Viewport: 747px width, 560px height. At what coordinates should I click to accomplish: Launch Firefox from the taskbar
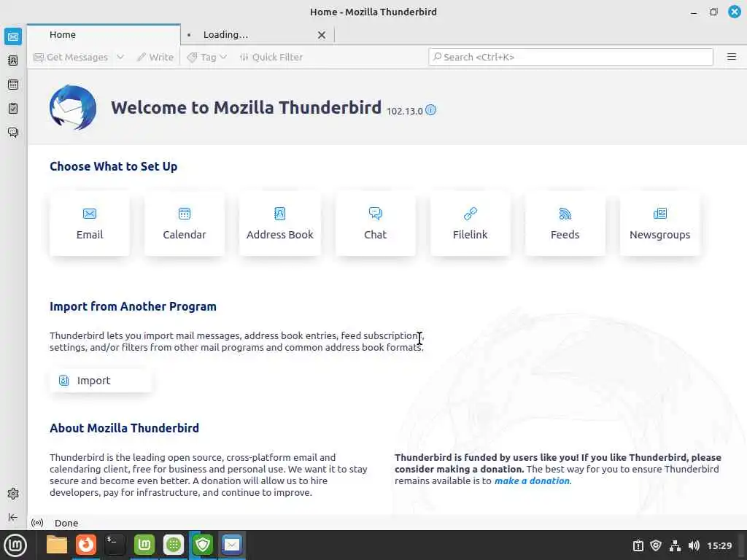86,545
